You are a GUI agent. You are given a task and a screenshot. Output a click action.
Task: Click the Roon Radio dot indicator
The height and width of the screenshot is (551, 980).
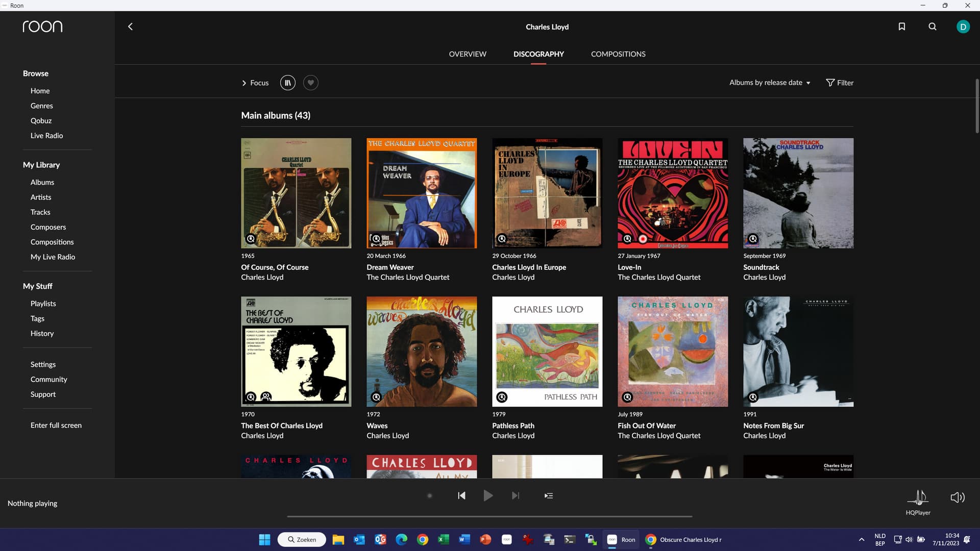click(430, 495)
